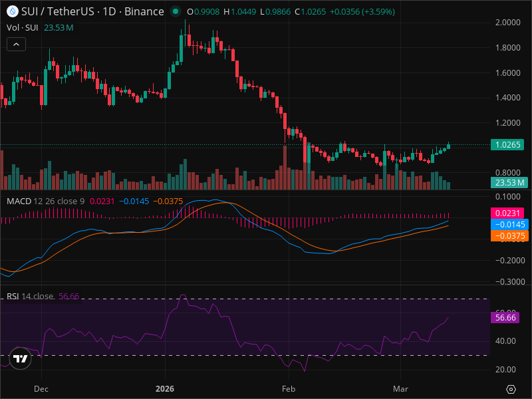Click the Vol value 23.53 M in legend
This screenshot has height=399, width=532.
coord(59,28)
